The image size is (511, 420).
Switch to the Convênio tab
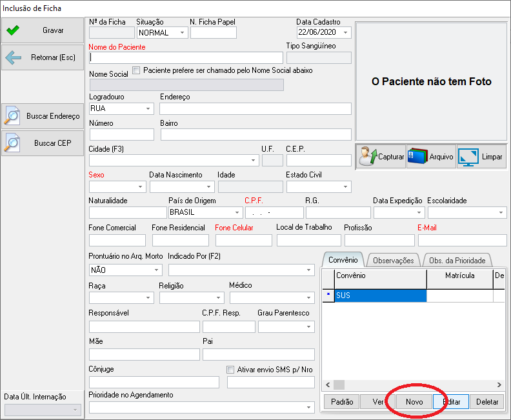pos(343,260)
